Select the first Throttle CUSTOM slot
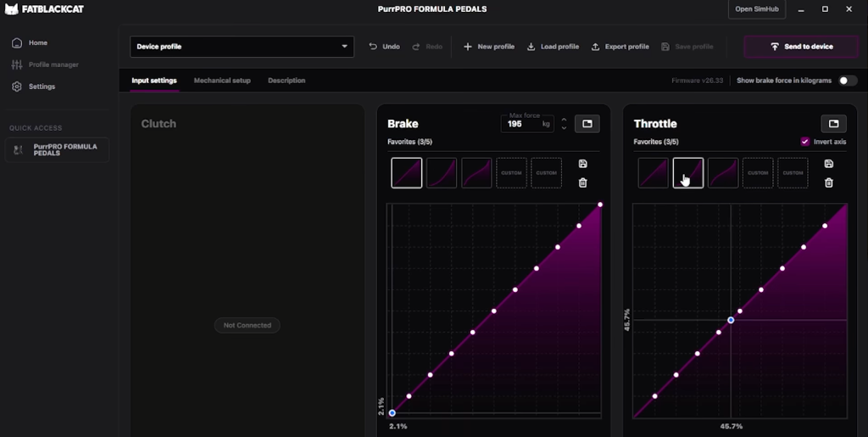Image resolution: width=868 pixels, height=437 pixels. [758, 173]
